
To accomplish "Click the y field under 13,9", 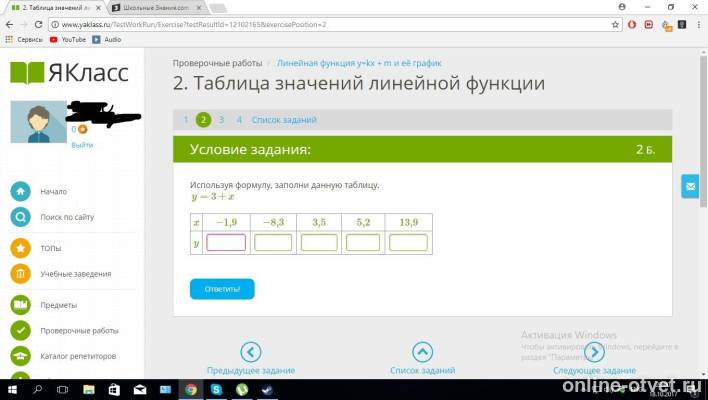I will (x=408, y=242).
